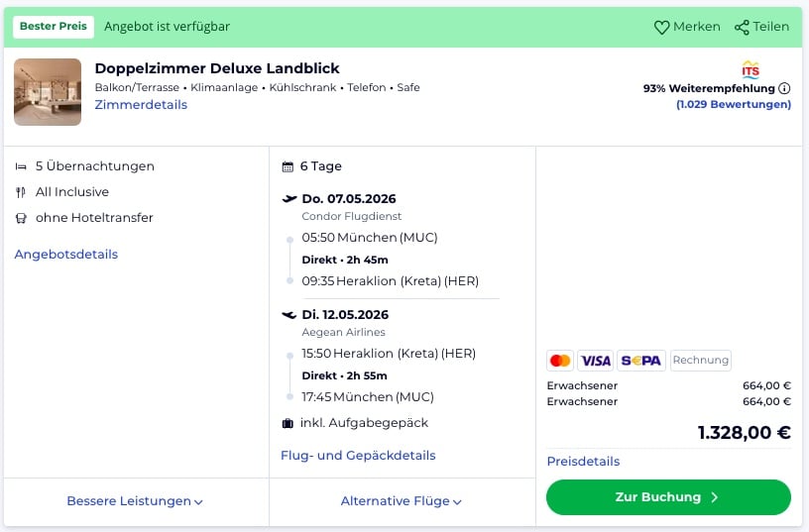This screenshot has height=532, width=809.
Task: Click the Teilen share icon
Action: click(742, 28)
